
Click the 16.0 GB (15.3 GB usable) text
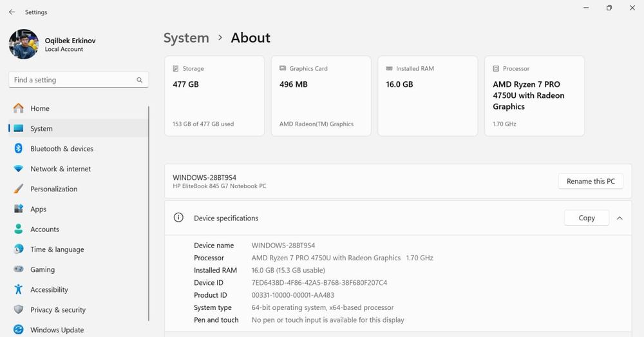tap(289, 270)
